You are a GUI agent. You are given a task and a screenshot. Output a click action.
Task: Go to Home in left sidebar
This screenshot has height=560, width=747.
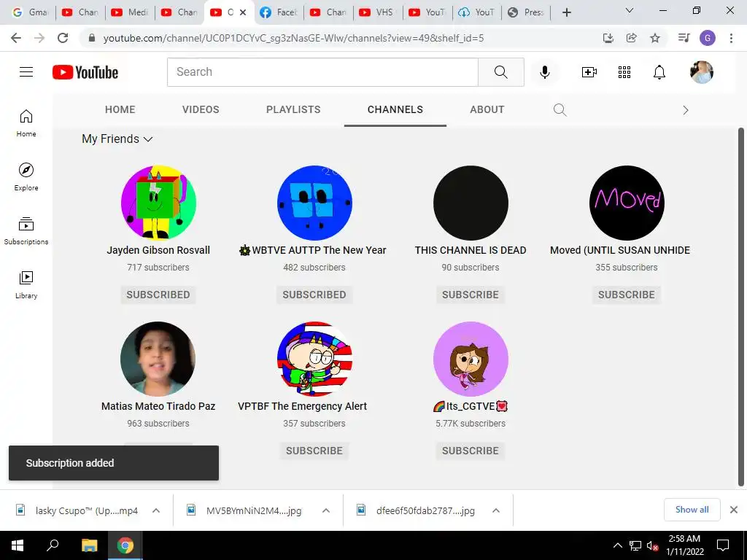(x=26, y=123)
